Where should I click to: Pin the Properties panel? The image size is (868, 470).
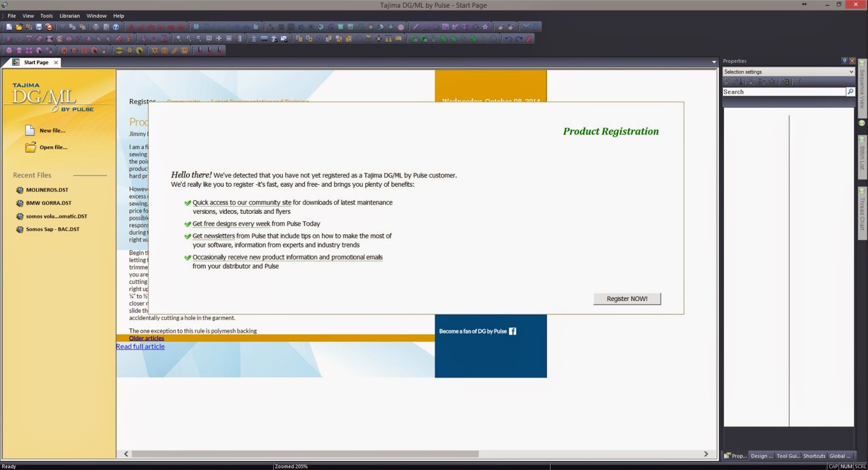pyautogui.click(x=844, y=61)
